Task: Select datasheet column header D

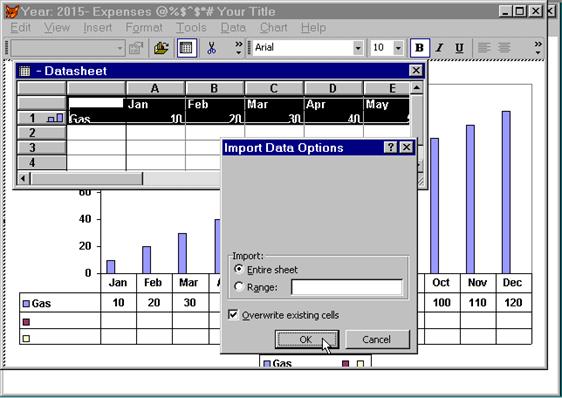Action: coord(333,88)
